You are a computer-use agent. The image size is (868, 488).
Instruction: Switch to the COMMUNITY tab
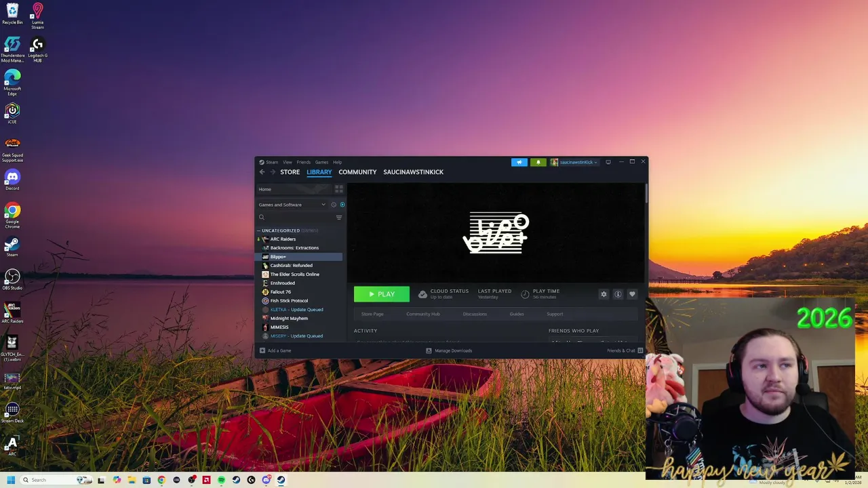tap(357, 172)
